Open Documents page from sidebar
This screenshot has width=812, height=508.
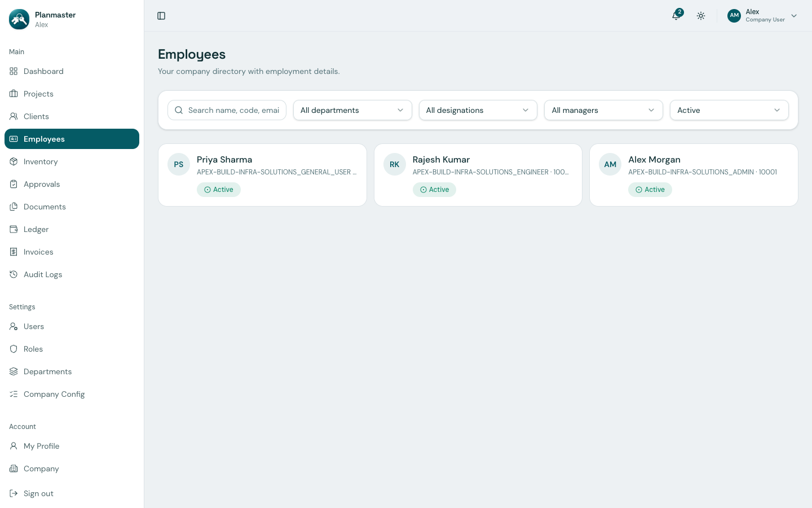click(x=72, y=207)
